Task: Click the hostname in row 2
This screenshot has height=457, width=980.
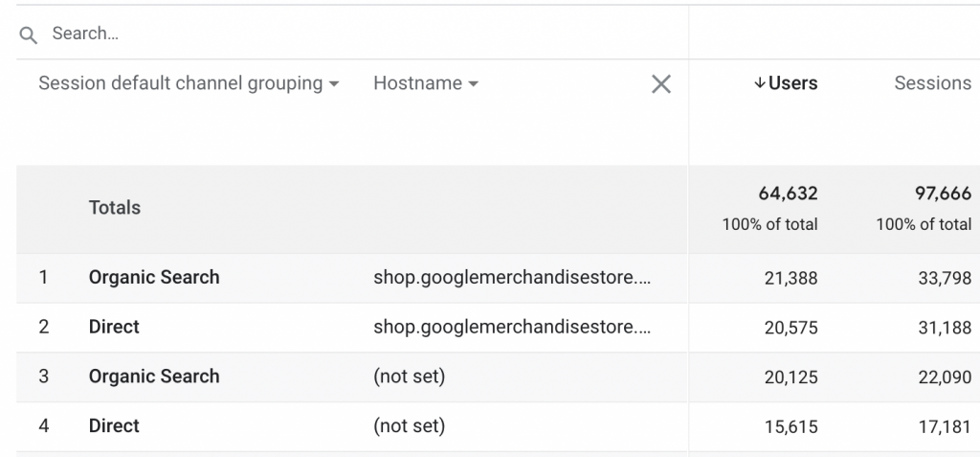Action: [513, 327]
